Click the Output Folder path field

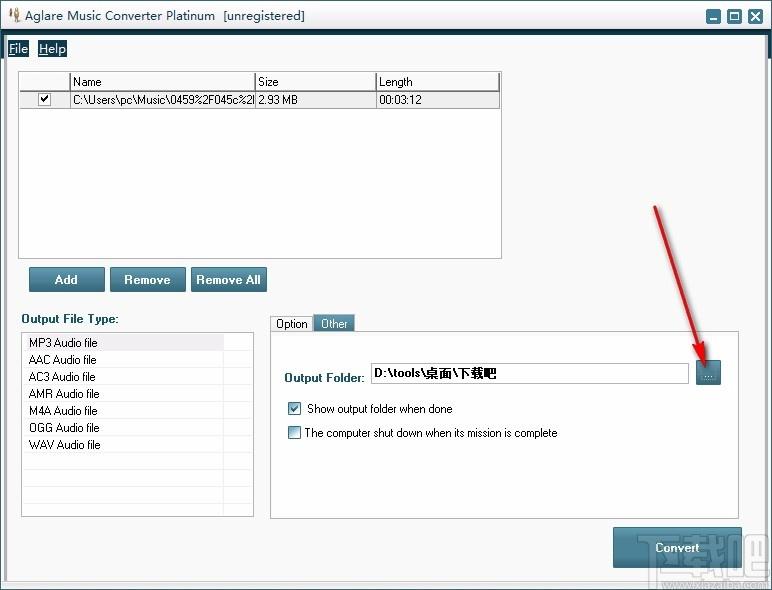[x=529, y=373]
